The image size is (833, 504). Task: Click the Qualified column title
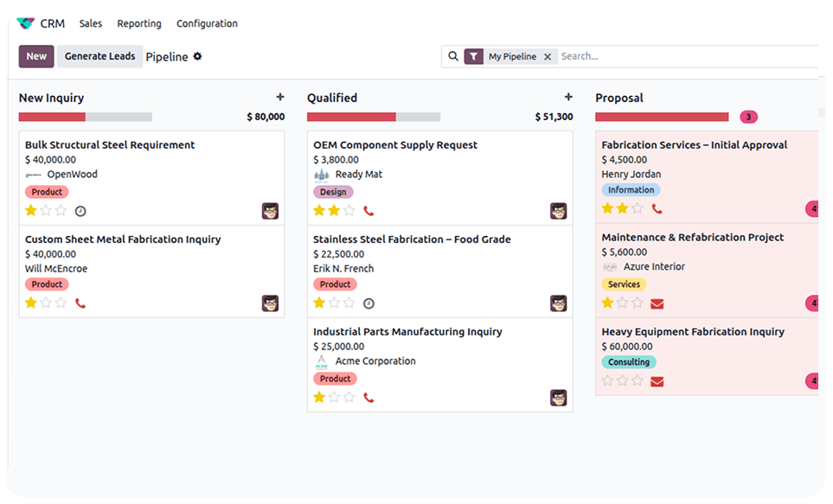click(x=332, y=98)
